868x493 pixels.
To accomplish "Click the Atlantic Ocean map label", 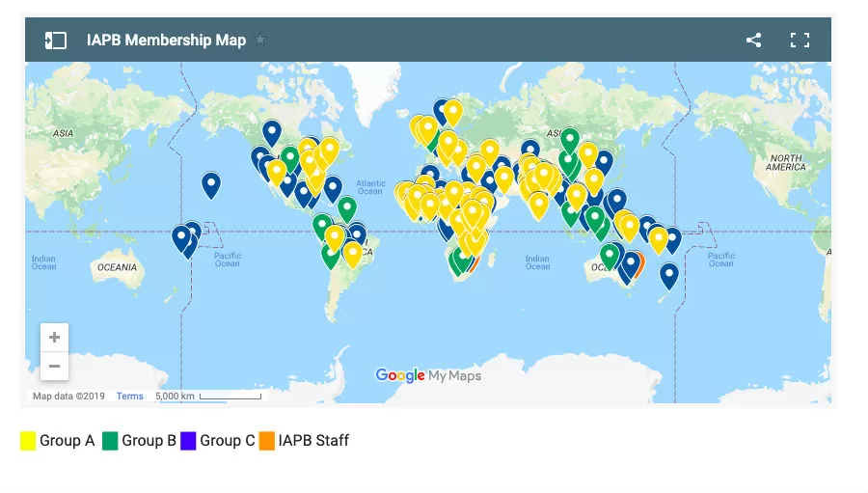I will coord(370,187).
